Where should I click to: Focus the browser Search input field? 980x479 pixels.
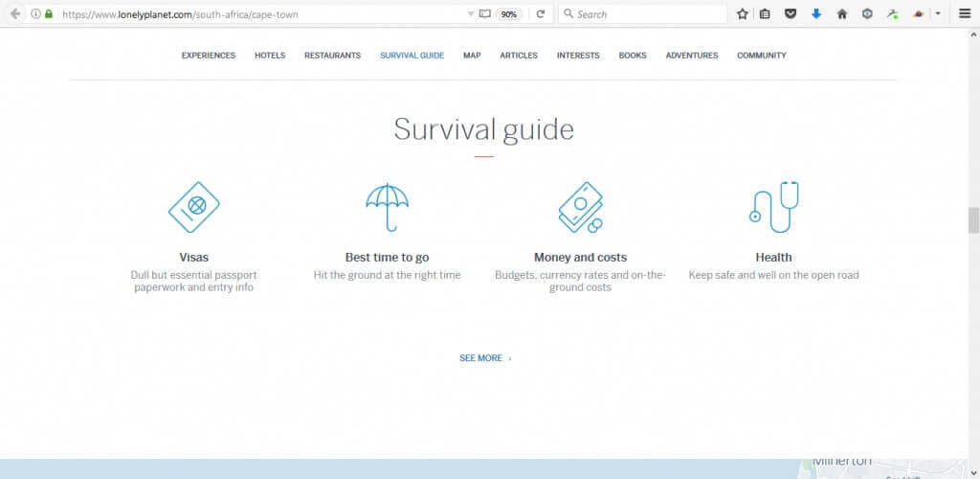click(642, 13)
